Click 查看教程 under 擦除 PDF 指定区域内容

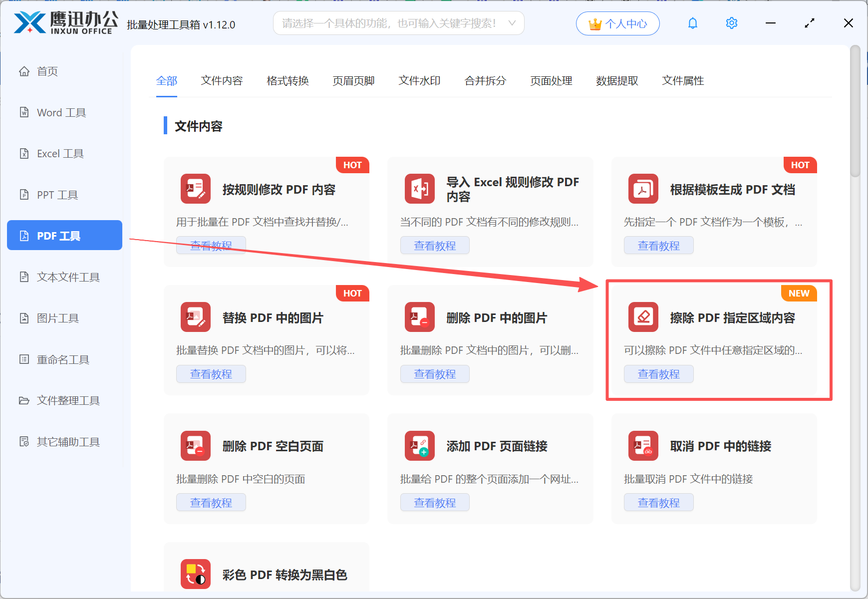coord(659,374)
